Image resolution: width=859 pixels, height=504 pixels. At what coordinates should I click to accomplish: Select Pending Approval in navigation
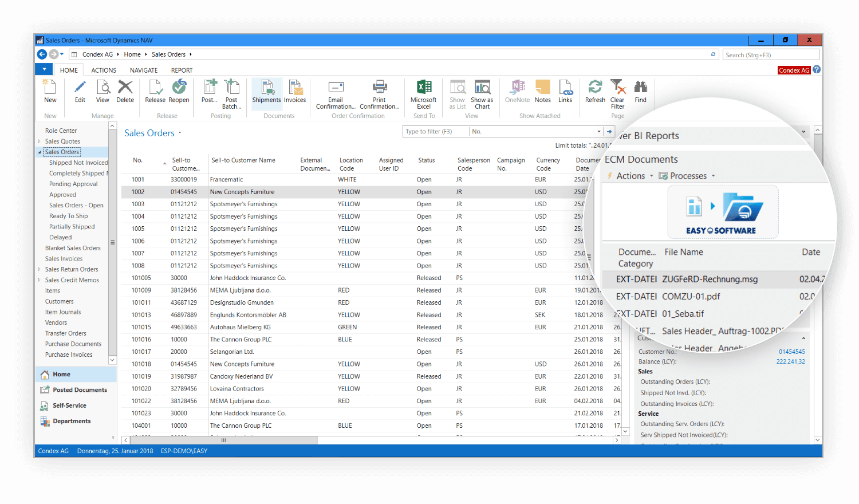(73, 184)
